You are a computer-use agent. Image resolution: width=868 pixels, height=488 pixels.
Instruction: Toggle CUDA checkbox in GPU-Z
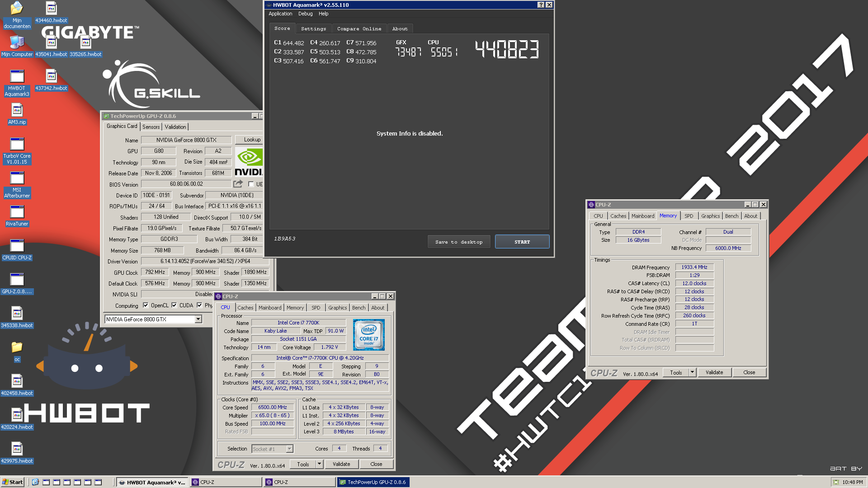(x=174, y=305)
